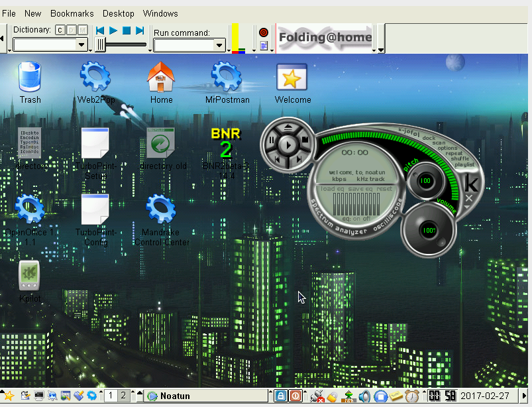Open the Home folder desktop icon
Screen dimensions: 532x407
[x=161, y=77]
